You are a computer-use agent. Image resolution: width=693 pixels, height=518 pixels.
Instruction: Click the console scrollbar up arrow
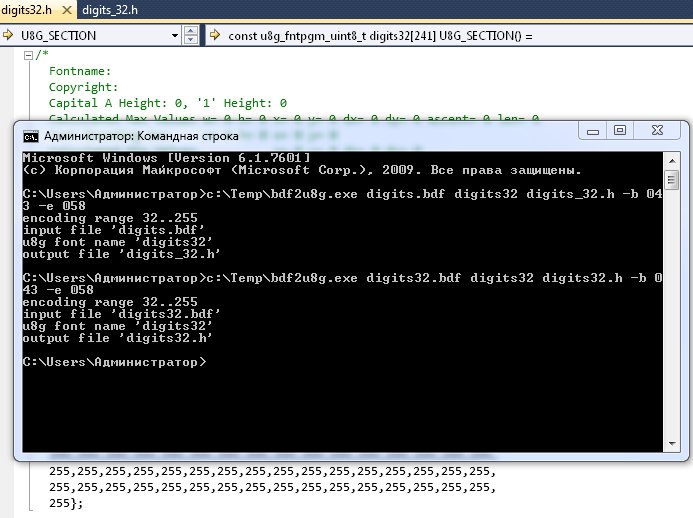tap(672, 158)
